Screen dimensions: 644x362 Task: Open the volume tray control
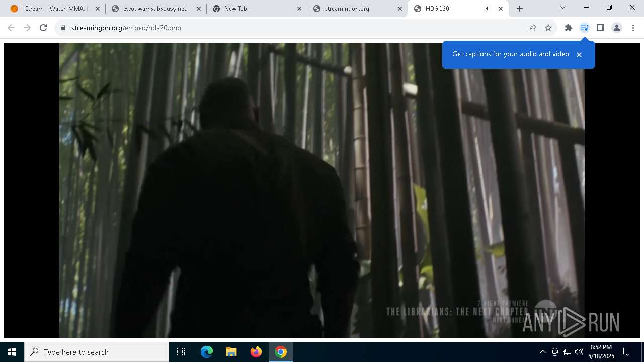point(579,352)
